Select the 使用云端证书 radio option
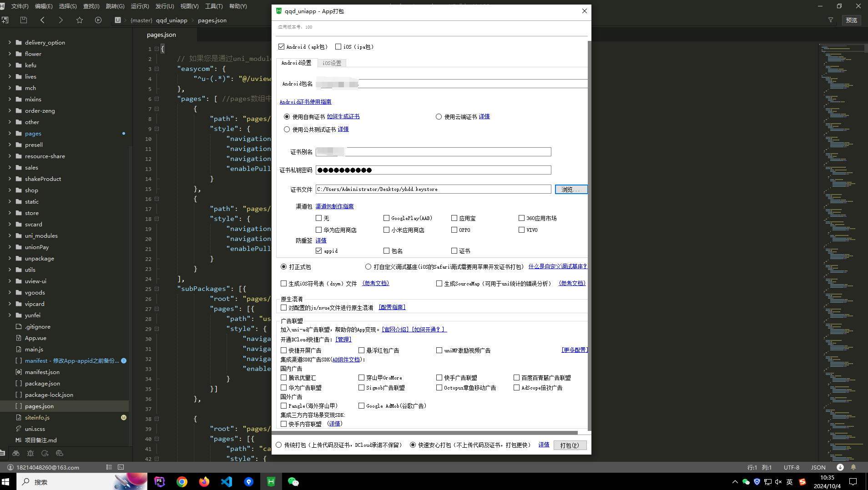This screenshot has width=868, height=490. coord(439,117)
